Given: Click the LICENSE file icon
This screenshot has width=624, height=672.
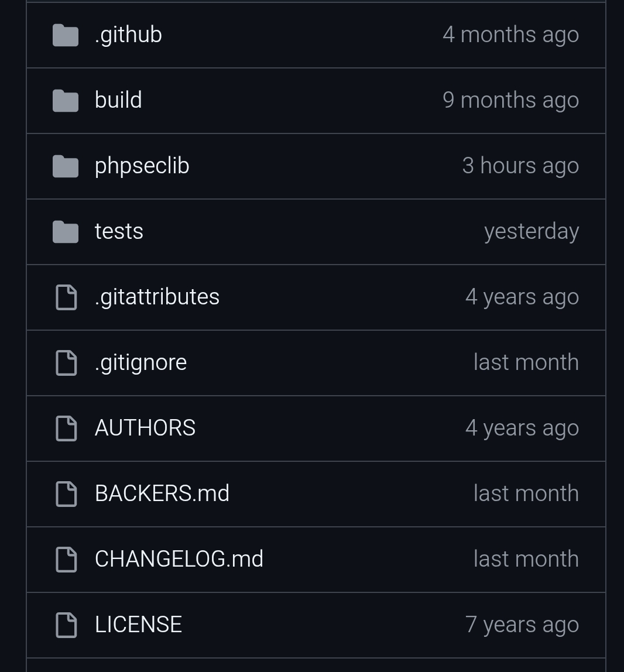Looking at the screenshot, I should coord(66,625).
